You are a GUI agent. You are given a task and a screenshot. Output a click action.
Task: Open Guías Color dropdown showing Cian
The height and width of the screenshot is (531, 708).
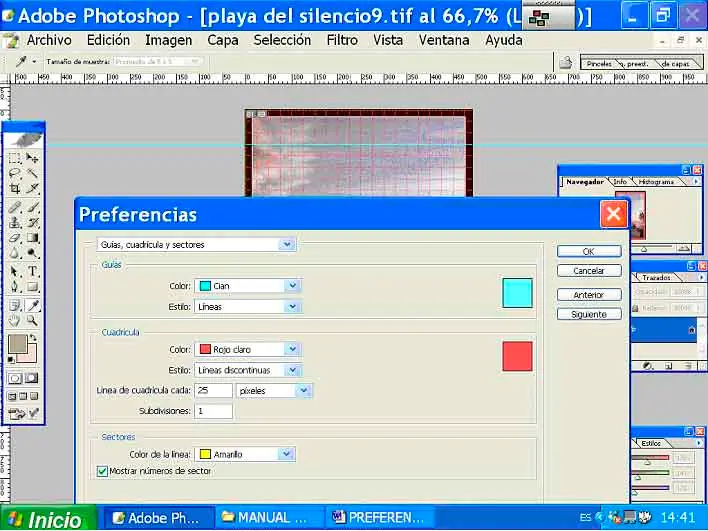tap(248, 286)
